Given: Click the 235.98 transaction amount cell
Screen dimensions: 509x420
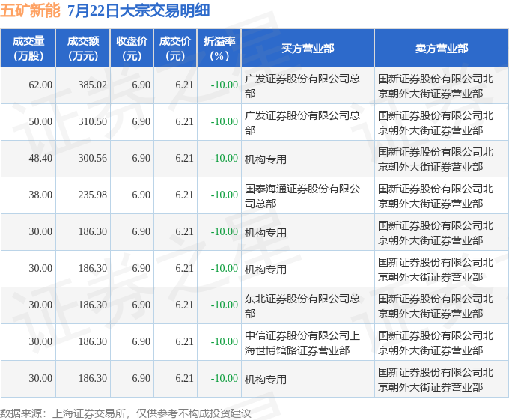Looking at the screenshot, I should click(83, 195).
